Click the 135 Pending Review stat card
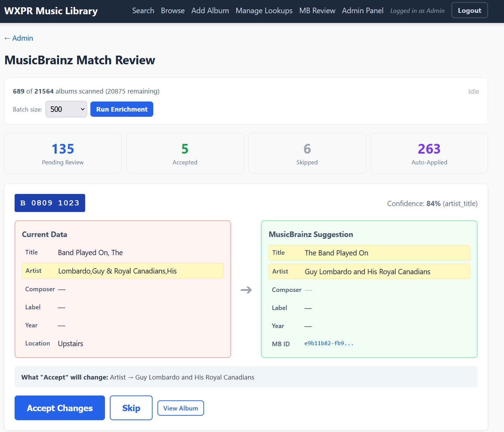 pyautogui.click(x=63, y=153)
